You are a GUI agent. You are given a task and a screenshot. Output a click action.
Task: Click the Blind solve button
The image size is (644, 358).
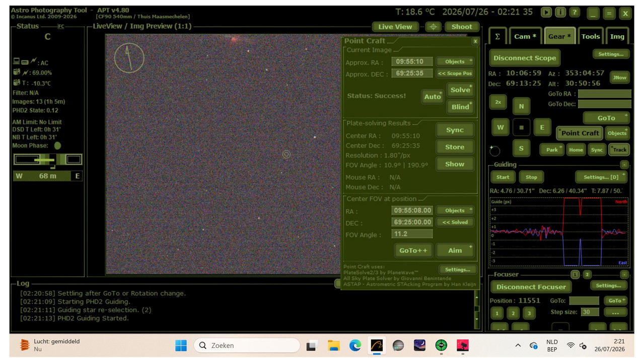pyautogui.click(x=460, y=107)
